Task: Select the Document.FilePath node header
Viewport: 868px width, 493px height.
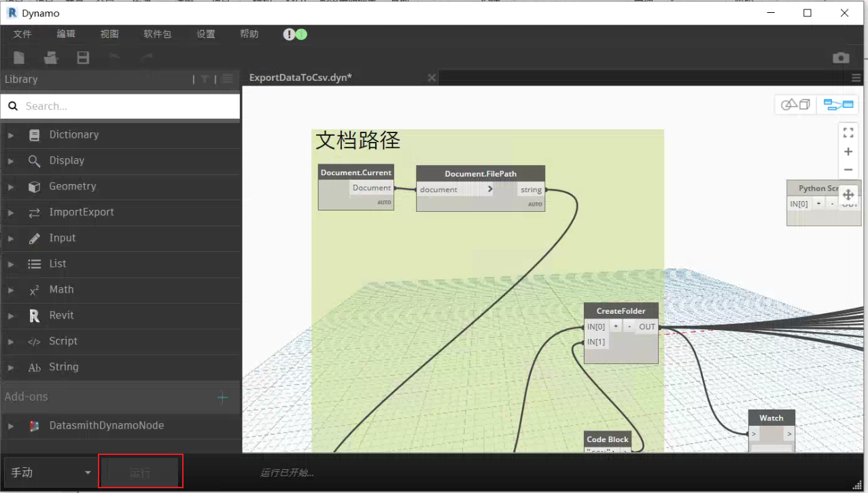Action: point(481,174)
